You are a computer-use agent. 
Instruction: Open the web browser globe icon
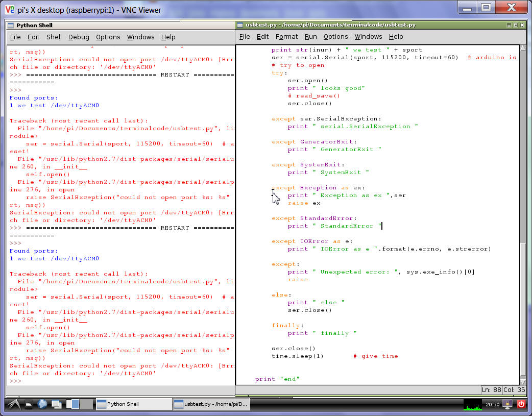pos(42,404)
